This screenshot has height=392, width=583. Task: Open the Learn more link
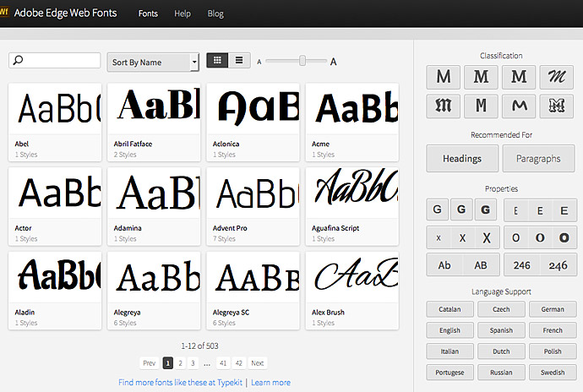pos(270,383)
